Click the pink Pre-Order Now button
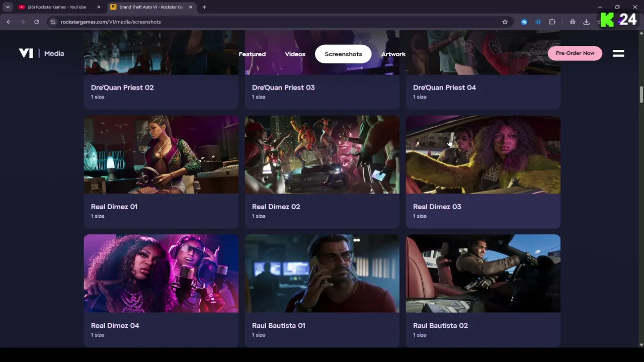644x362 pixels. click(x=575, y=53)
